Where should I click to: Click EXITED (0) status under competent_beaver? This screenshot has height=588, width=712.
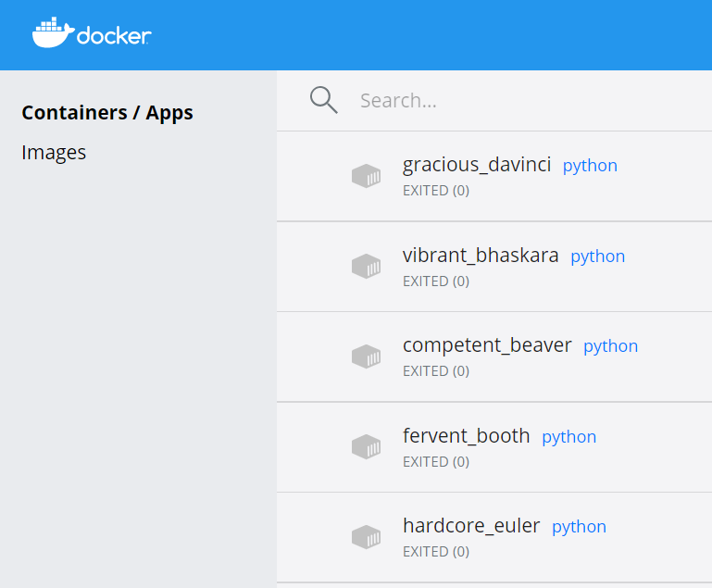tap(436, 371)
